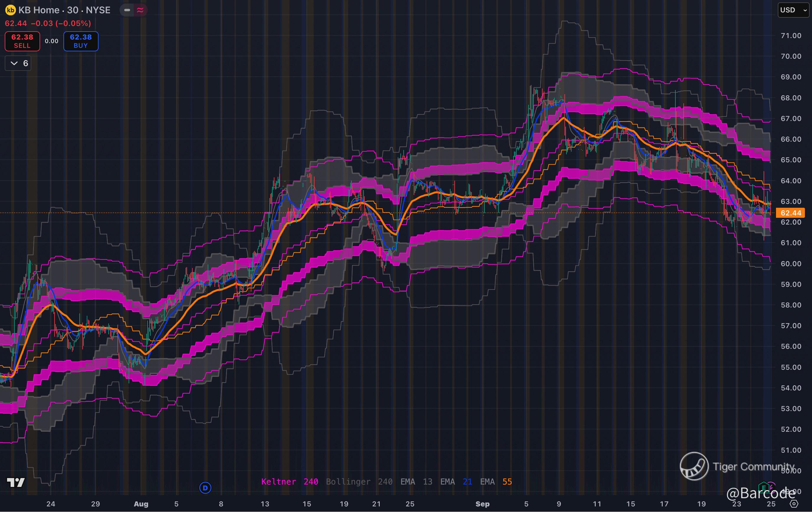Click the Tiger Community circular logo
Image resolution: width=812 pixels, height=512 pixels.
tap(694, 466)
